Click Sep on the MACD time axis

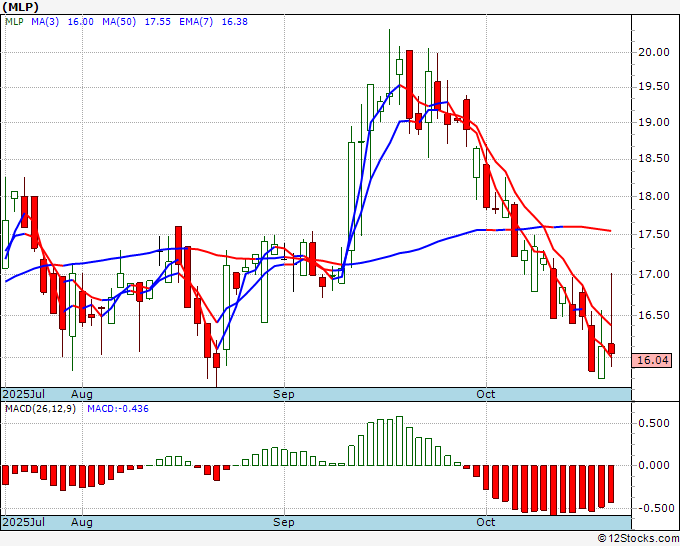(x=284, y=522)
